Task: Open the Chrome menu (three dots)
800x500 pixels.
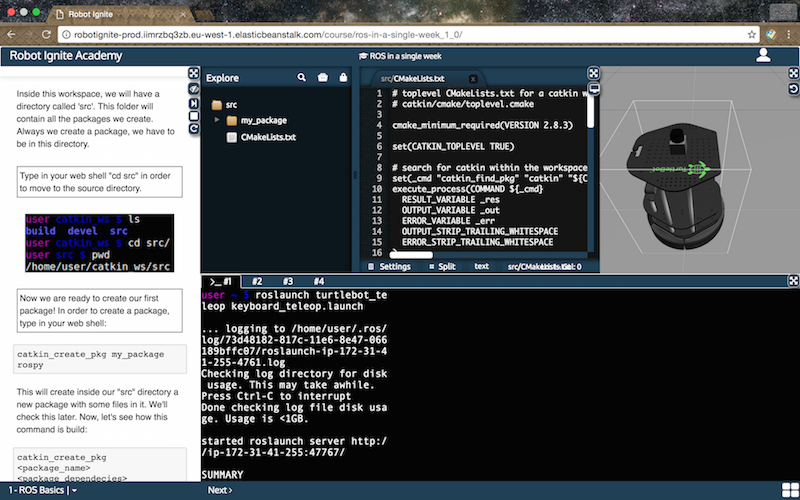Action: click(789, 35)
